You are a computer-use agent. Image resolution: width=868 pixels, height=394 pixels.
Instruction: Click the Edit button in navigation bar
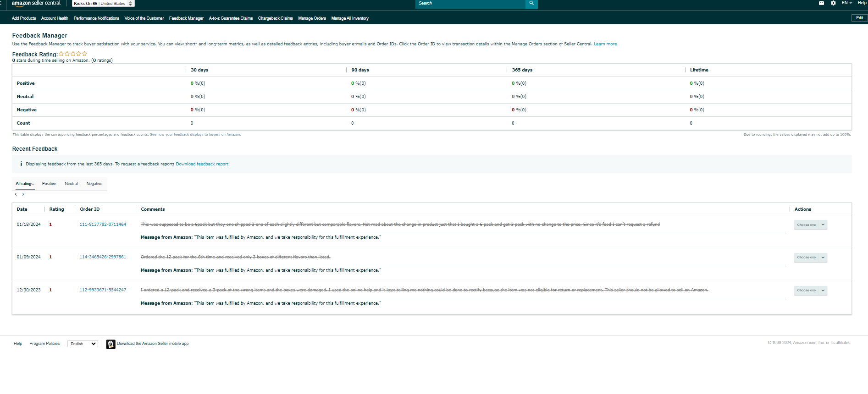click(x=859, y=18)
